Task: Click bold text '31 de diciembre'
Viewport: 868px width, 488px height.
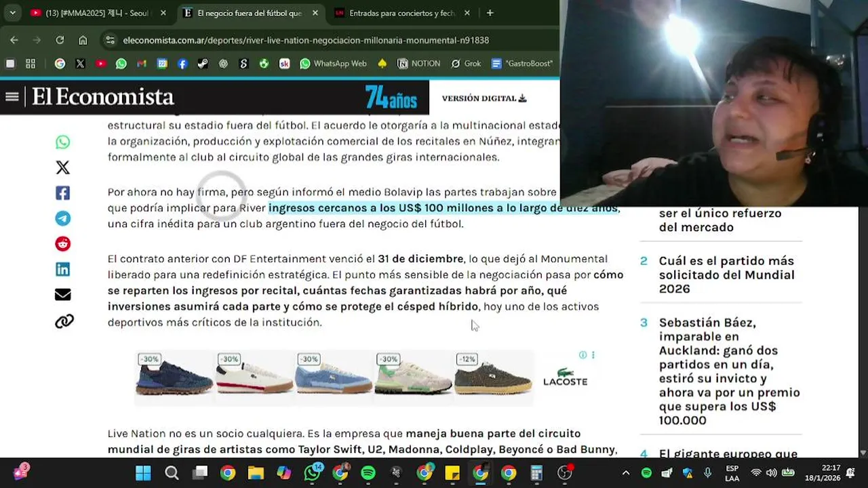Action: click(x=420, y=259)
